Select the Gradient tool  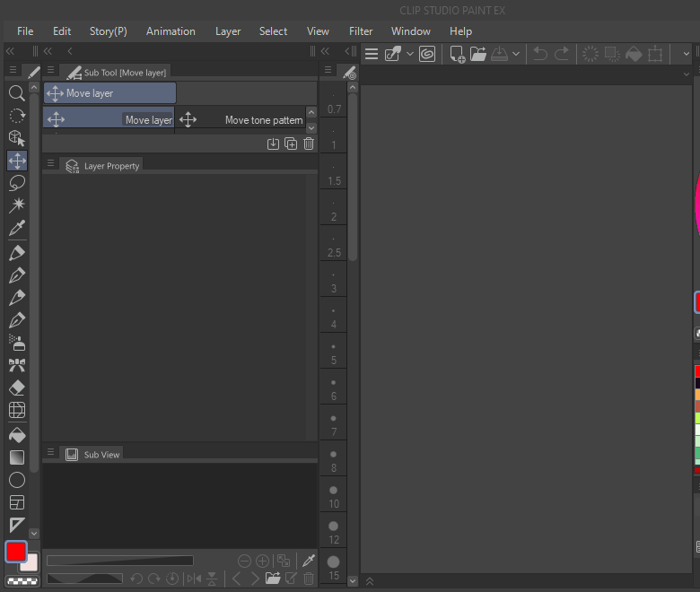[x=16, y=457]
